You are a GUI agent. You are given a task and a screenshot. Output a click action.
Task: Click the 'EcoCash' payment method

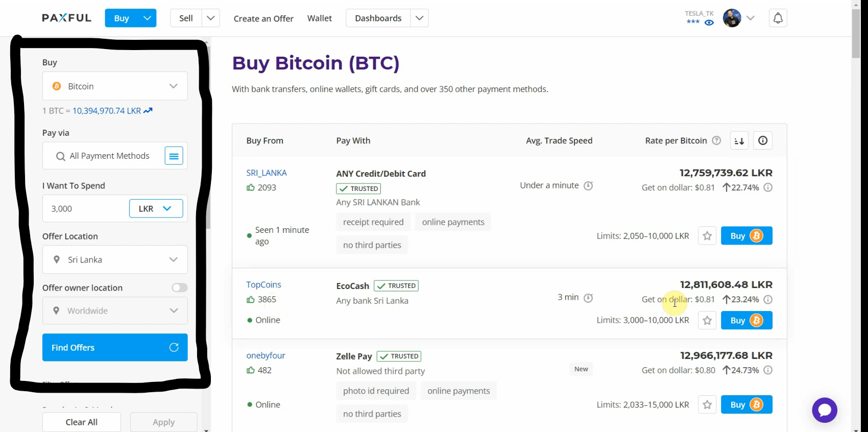[353, 286]
